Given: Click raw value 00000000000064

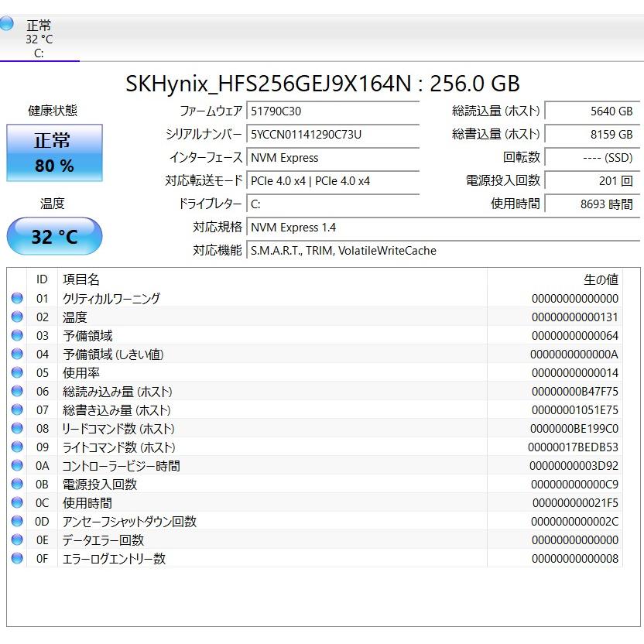Looking at the screenshot, I should click(x=574, y=336).
